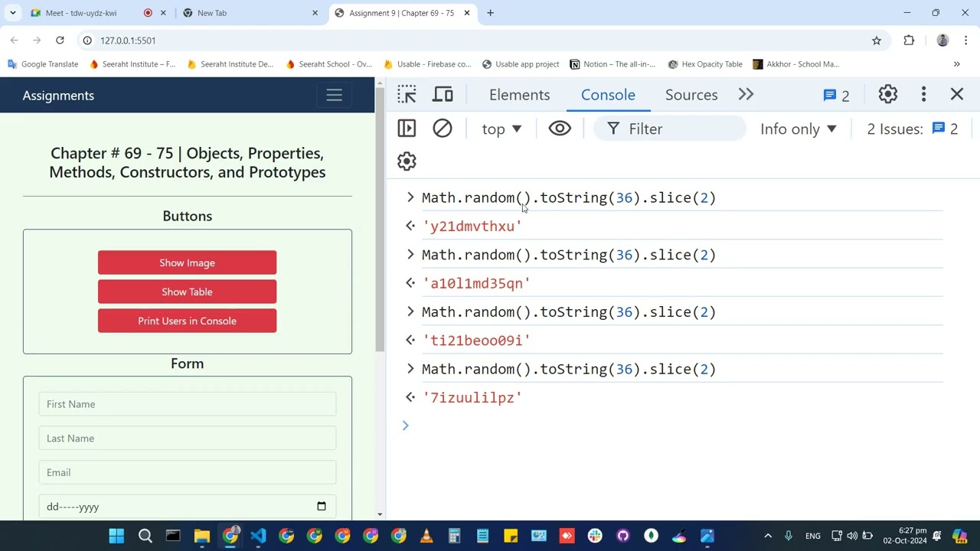The height and width of the screenshot is (551, 980).
Task: Open the Chrome three-dot menu
Action: [x=966, y=41]
